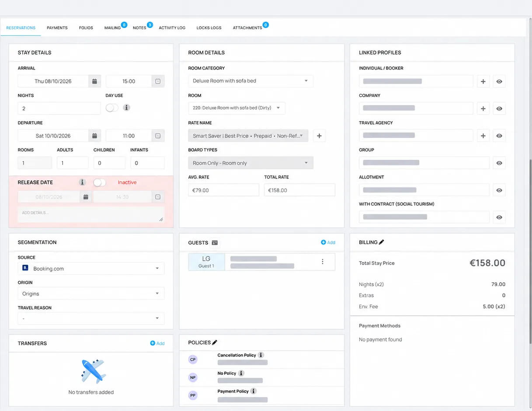Click the CP policy badge
Image resolution: width=532 pixels, height=411 pixels.
point(193,359)
